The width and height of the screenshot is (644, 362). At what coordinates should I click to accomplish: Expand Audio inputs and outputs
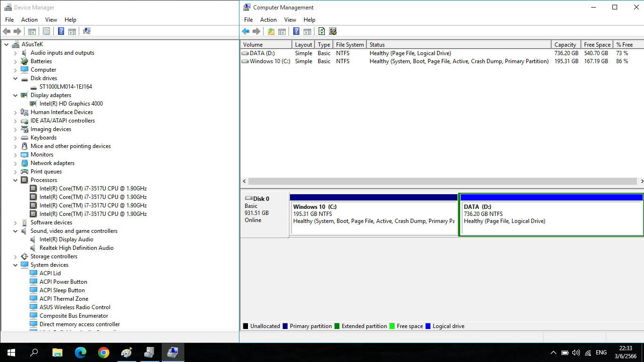coord(16,53)
